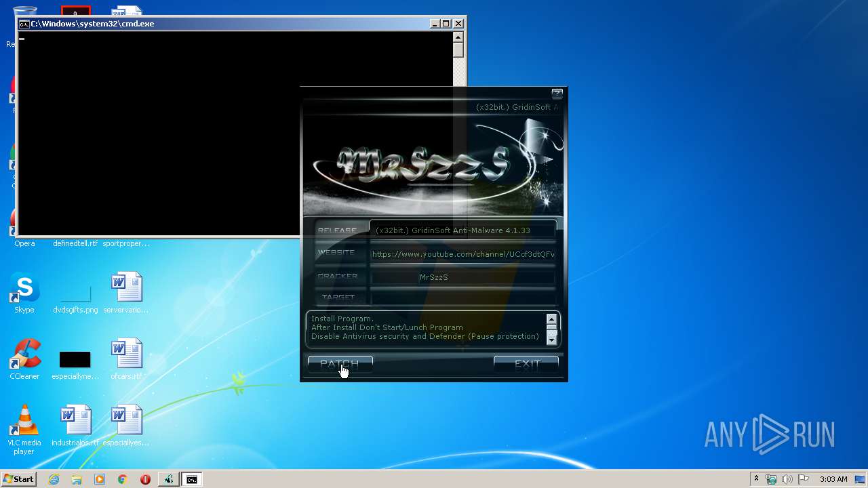868x488 pixels.
Task: Click cmd.exe scrollbar thumb
Action: (458, 50)
